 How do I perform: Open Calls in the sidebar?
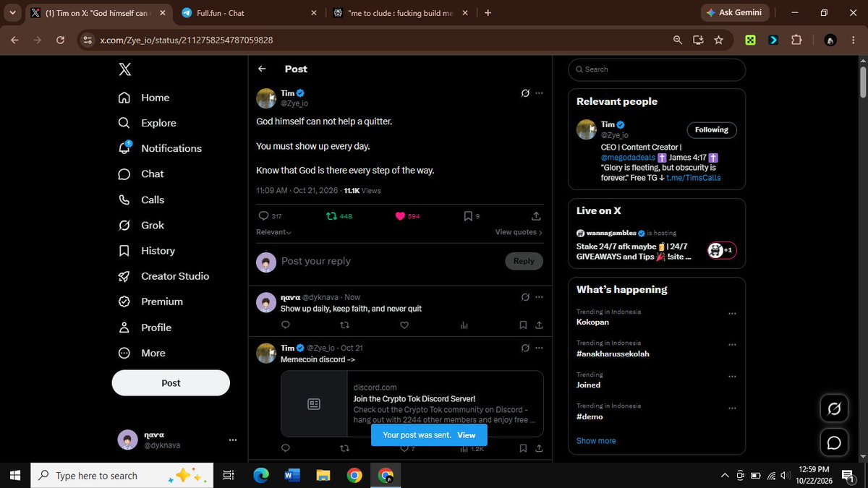pyautogui.click(x=141, y=200)
